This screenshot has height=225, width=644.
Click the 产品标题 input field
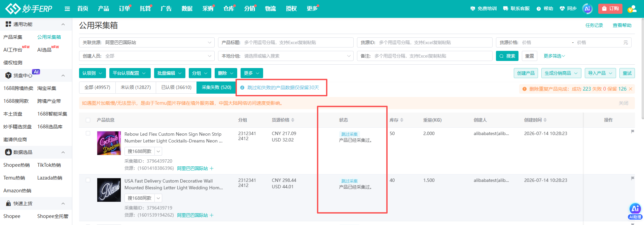(x=286, y=42)
